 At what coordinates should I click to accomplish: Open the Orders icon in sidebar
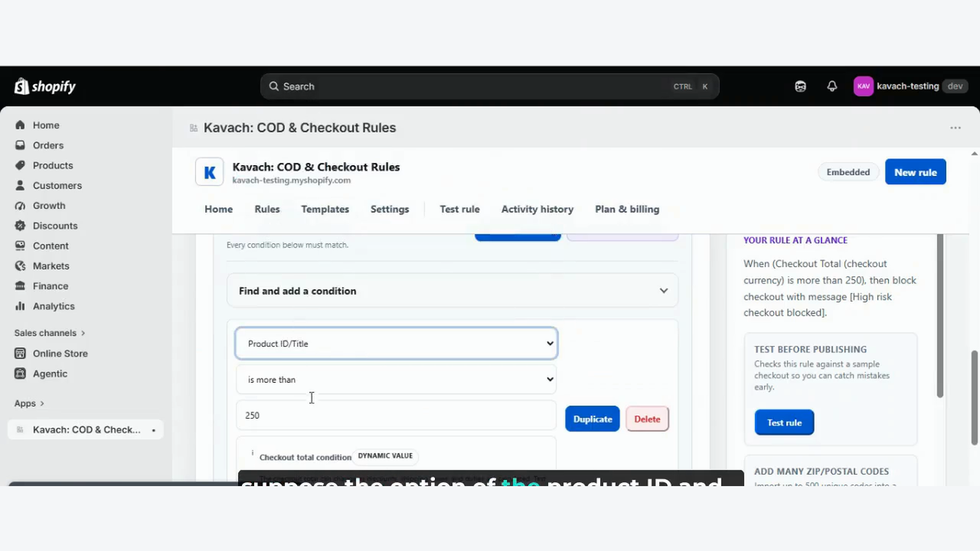coord(20,145)
